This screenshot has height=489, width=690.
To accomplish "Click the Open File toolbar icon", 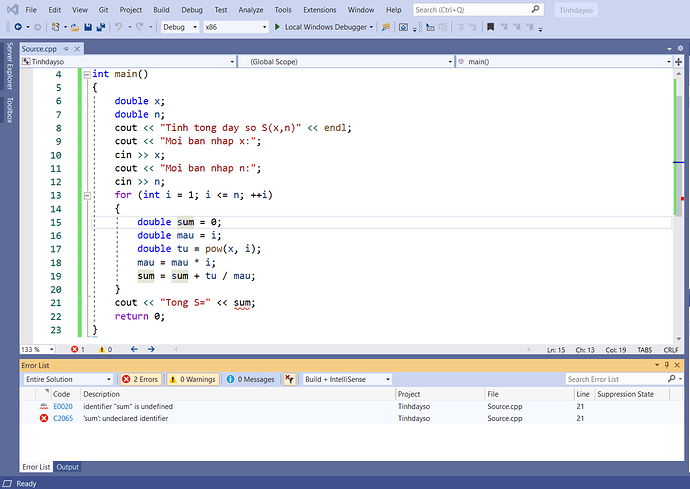I will click(x=75, y=27).
